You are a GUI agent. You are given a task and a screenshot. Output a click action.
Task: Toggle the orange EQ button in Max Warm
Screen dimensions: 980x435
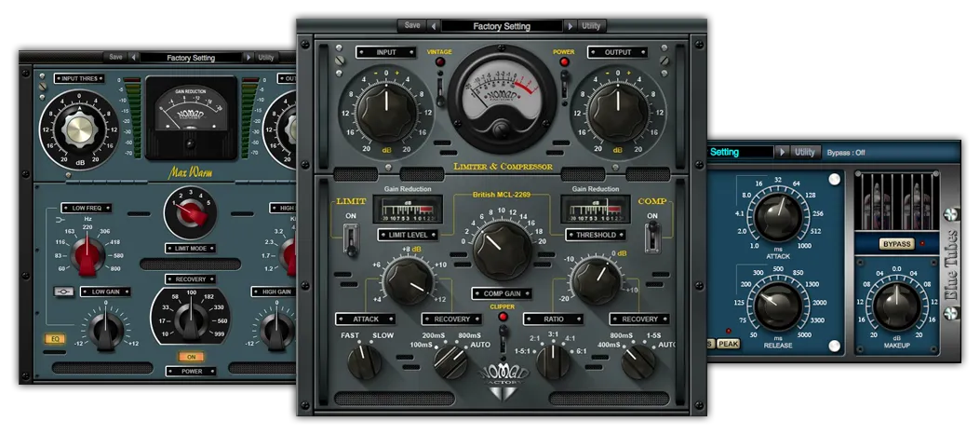point(55,339)
